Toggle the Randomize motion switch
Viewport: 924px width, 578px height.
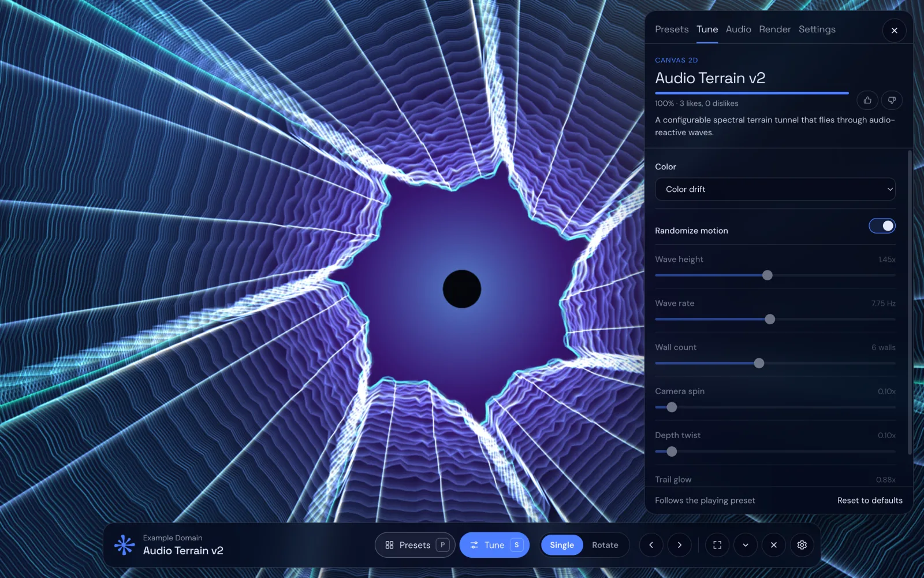882,225
